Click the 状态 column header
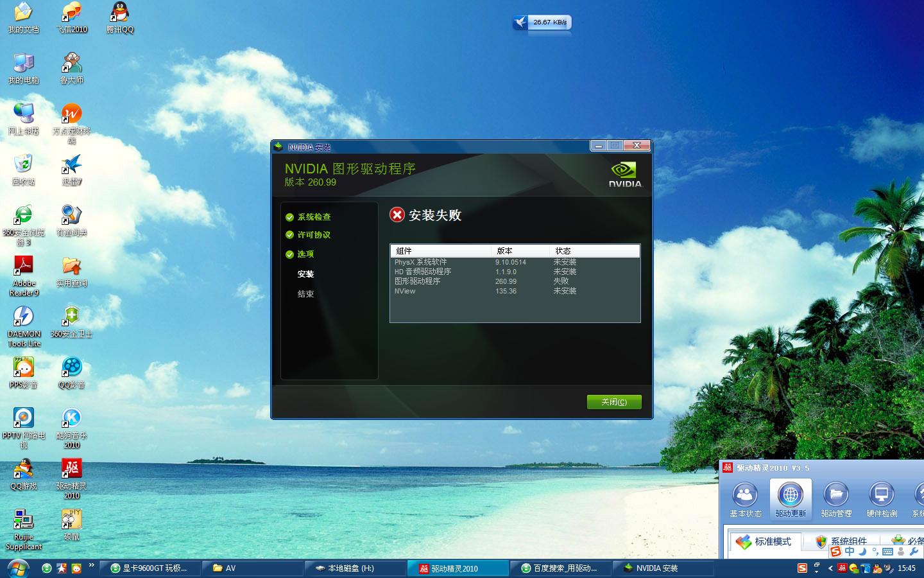The height and width of the screenshot is (578, 924). click(595, 250)
